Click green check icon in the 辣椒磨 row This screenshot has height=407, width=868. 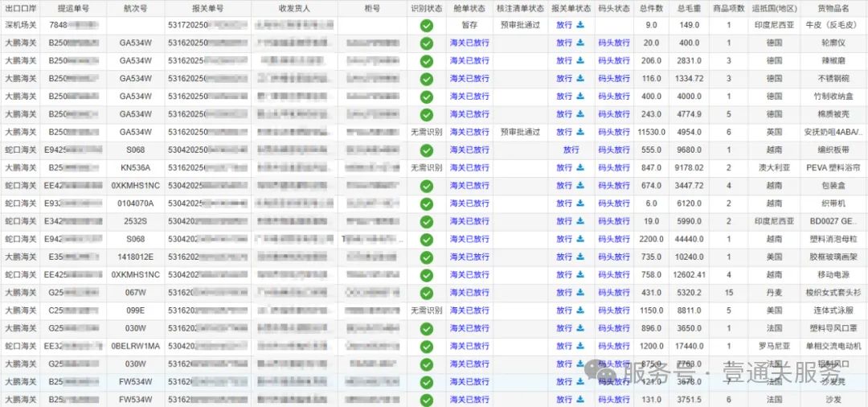pyautogui.click(x=426, y=60)
